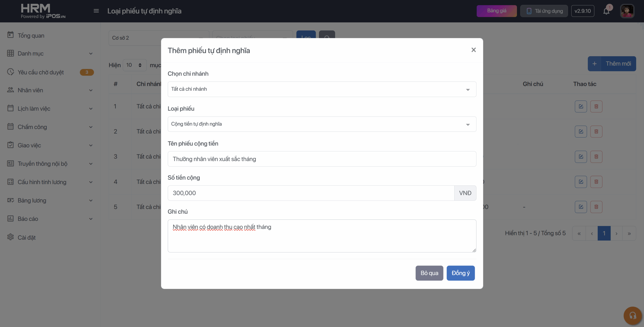
Task: Click Tổng quan calendar icon in sidebar
Action: tap(10, 35)
